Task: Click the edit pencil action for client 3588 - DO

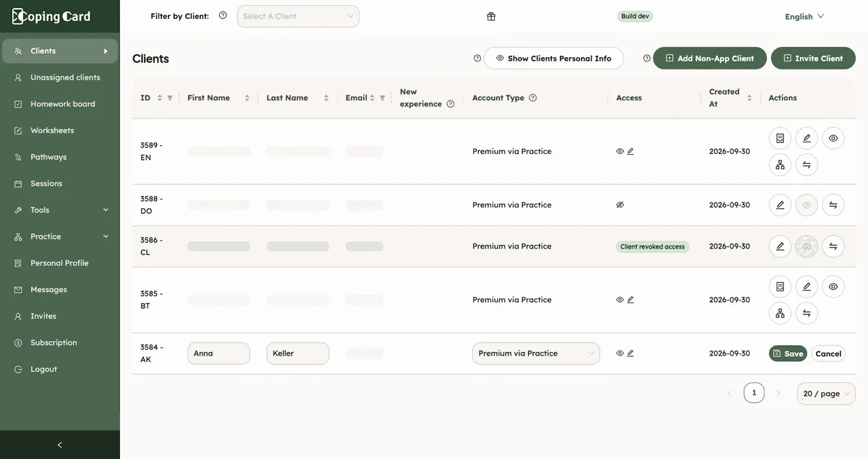Action: (780, 205)
